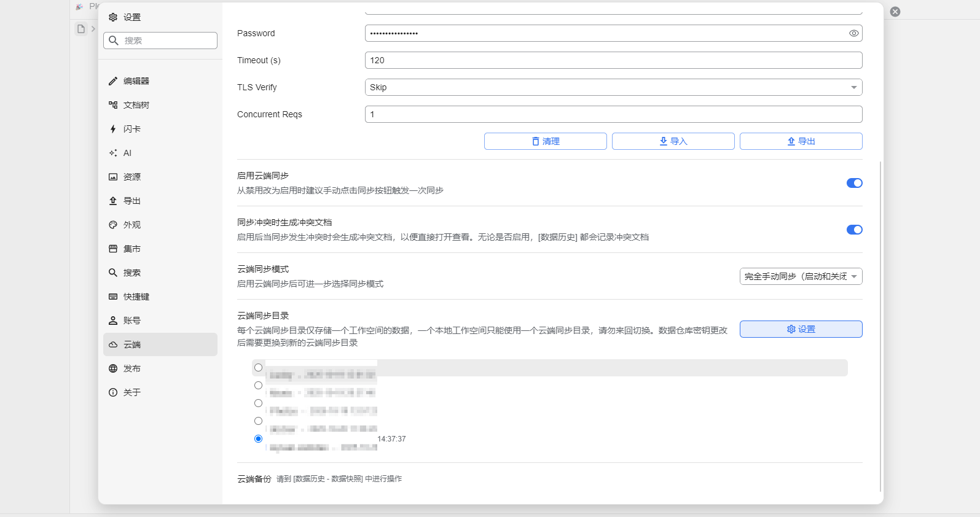The image size is (980, 517).
Task: Click the document icon in the background window
Action: point(81,29)
